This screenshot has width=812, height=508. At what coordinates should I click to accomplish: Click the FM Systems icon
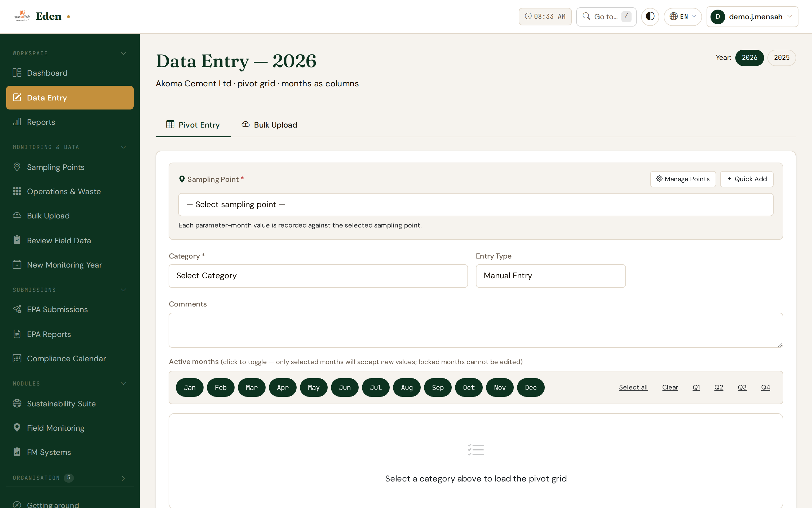point(17,452)
